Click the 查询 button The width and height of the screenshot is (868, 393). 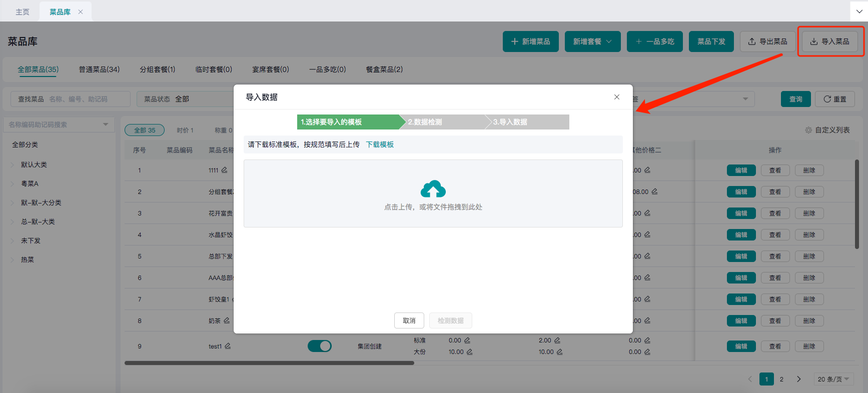point(796,99)
